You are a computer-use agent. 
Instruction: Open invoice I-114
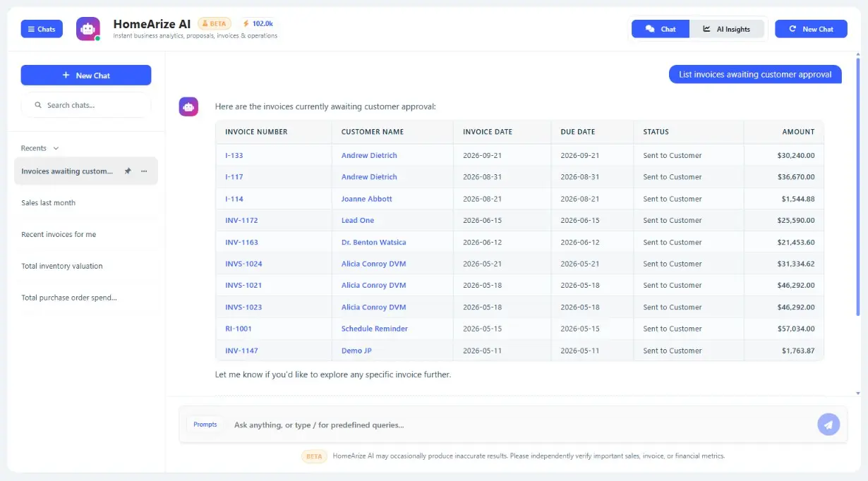[x=234, y=199]
